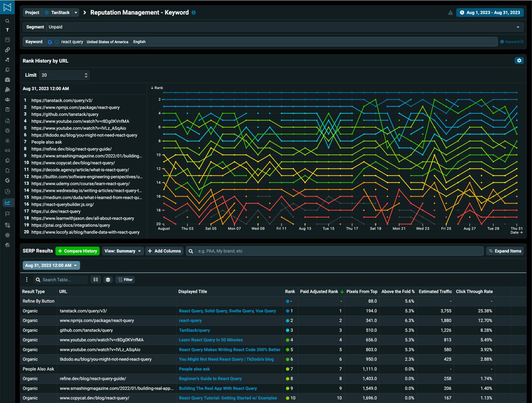
Task: Select https://react-querybuilder.js.org/ in rank list
Action: tap(63, 205)
